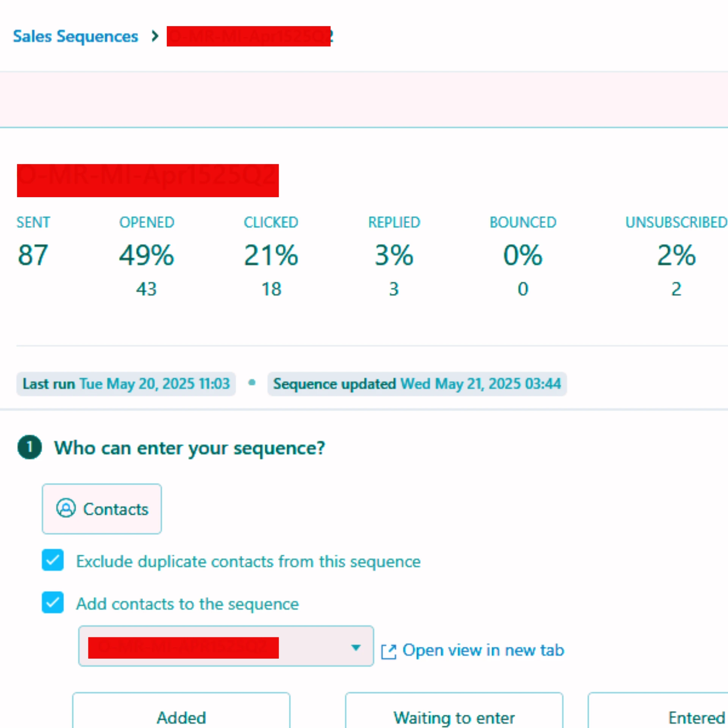Click the dropdown caret arrow for view selection
The height and width of the screenshot is (728, 728).
point(356,647)
